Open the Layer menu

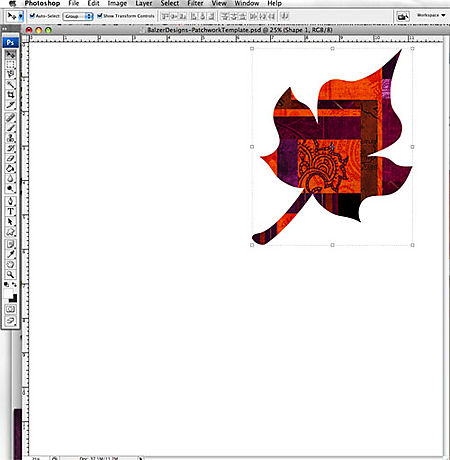tap(144, 3)
